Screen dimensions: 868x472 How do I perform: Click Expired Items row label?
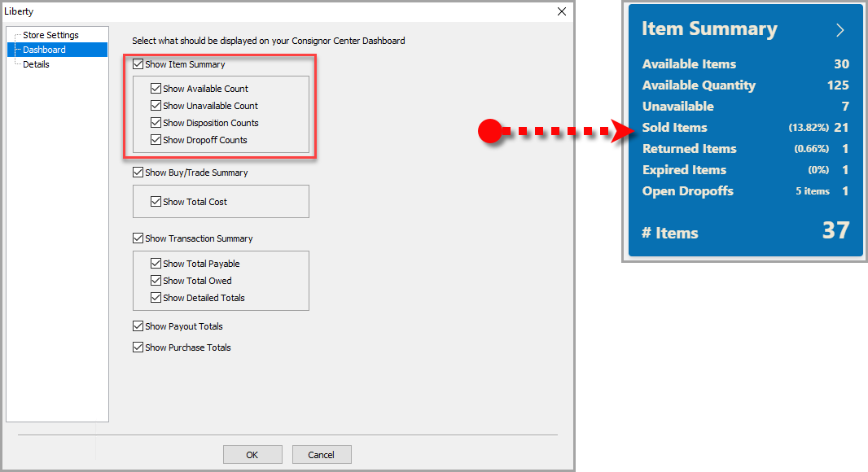(684, 170)
